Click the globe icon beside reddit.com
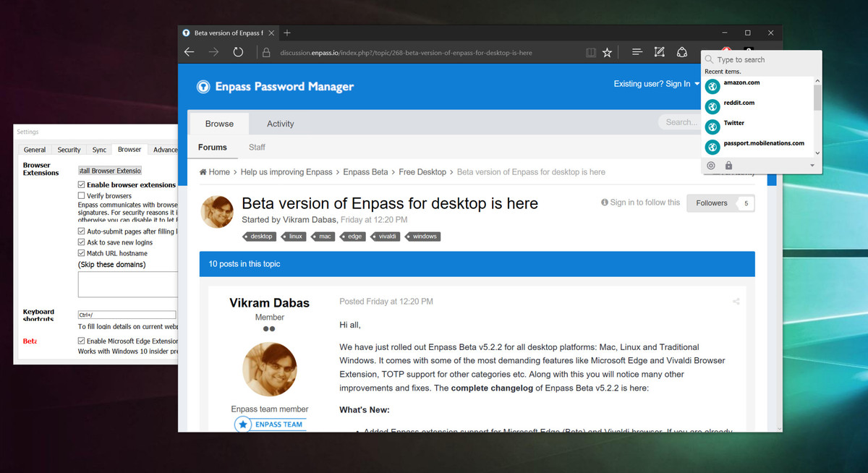The width and height of the screenshot is (868, 473). (x=712, y=107)
